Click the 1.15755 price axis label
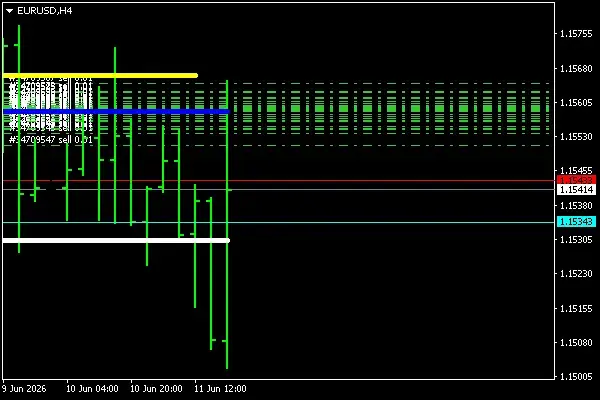The width and height of the screenshot is (600, 400). click(576, 34)
